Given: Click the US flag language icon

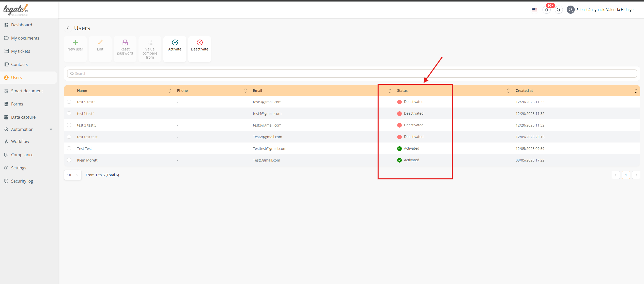Looking at the screenshot, I should (534, 10).
